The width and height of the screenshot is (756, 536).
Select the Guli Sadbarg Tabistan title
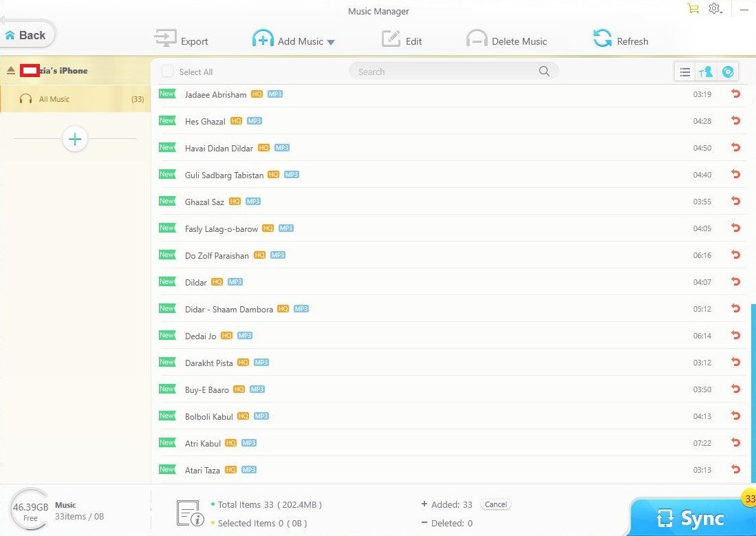[224, 175]
